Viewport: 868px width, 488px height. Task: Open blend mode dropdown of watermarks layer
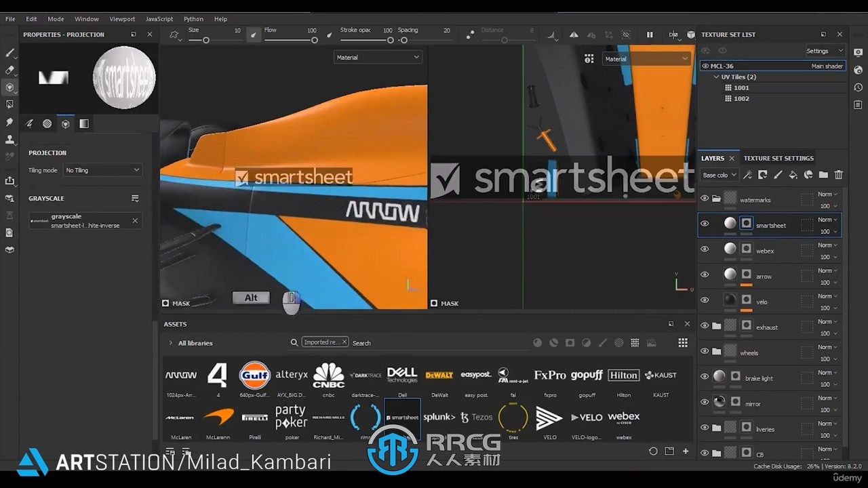pyautogui.click(x=827, y=195)
